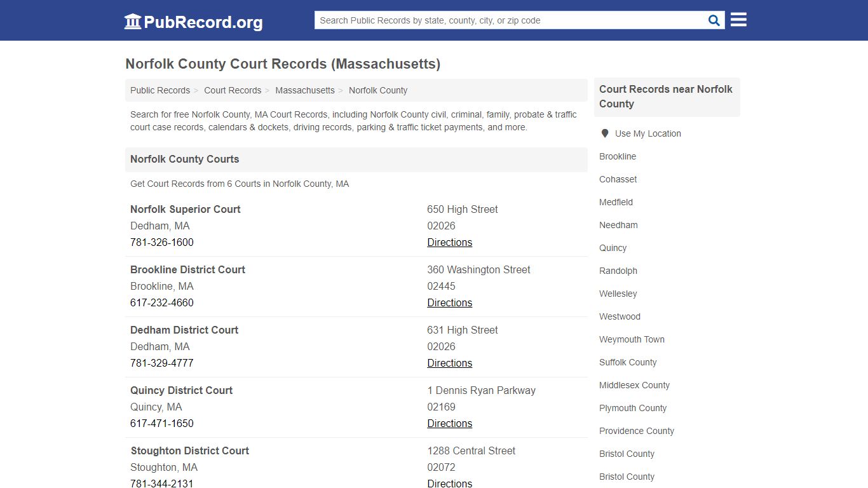
Task: Focus the public records search field
Action: (510, 20)
